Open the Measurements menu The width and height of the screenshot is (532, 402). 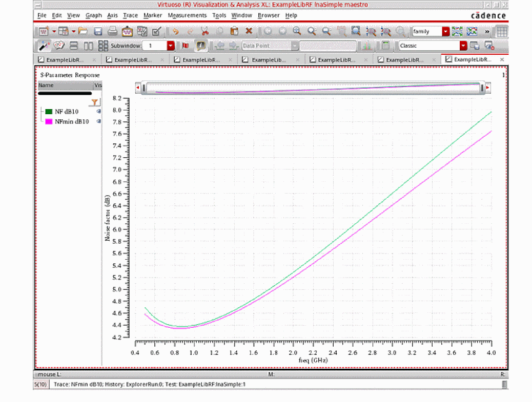click(187, 15)
